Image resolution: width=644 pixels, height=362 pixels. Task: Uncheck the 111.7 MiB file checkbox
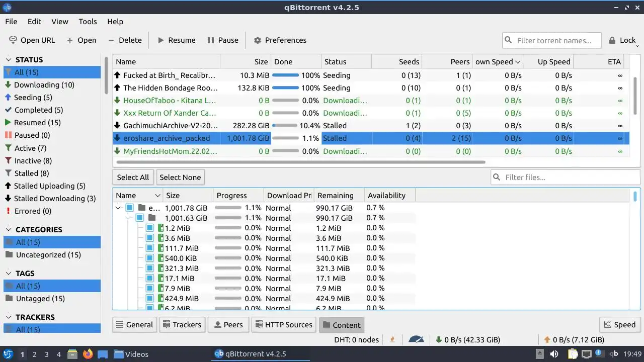[149, 248]
